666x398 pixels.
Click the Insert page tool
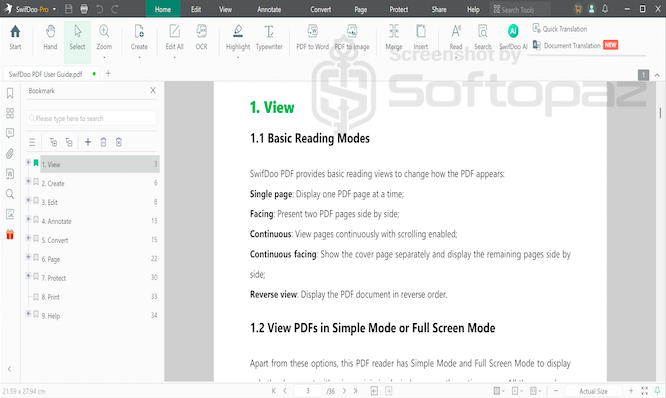420,31
